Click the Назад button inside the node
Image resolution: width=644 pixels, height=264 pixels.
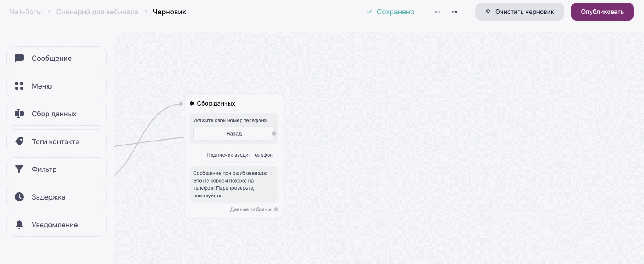click(x=233, y=133)
